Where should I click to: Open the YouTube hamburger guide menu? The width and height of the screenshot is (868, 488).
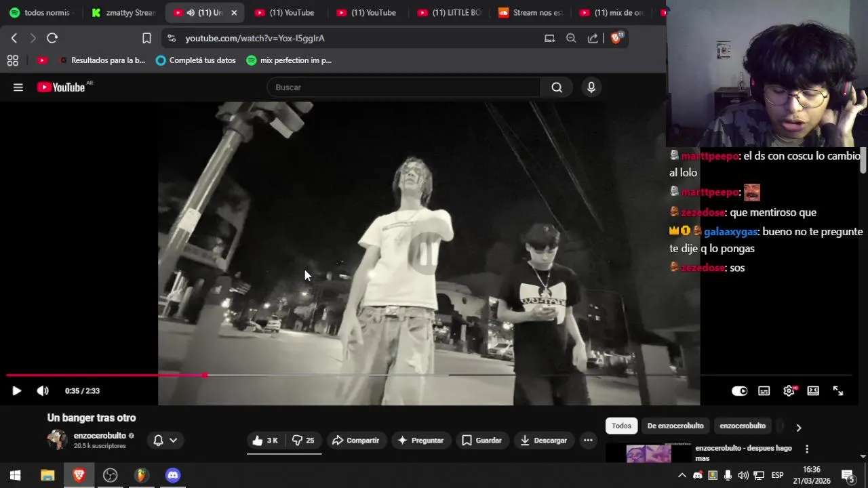tap(18, 87)
